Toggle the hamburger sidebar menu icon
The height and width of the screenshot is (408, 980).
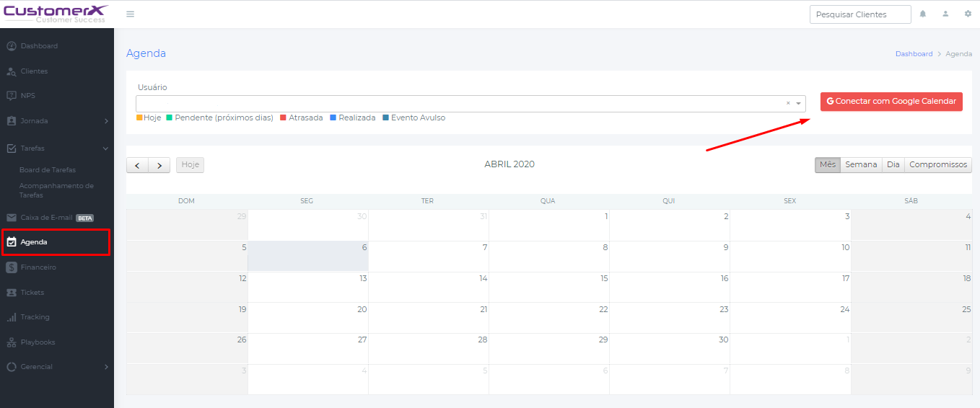[130, 14]
